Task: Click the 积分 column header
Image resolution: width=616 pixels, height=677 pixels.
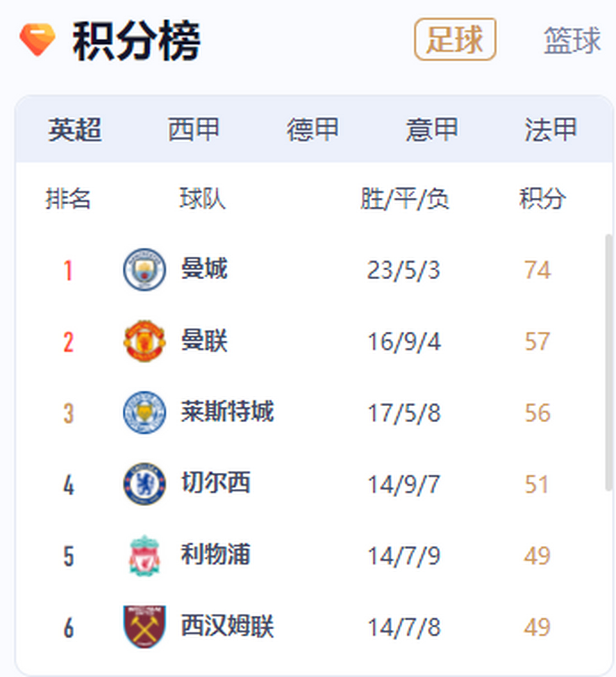Action: tap(543, 199)
